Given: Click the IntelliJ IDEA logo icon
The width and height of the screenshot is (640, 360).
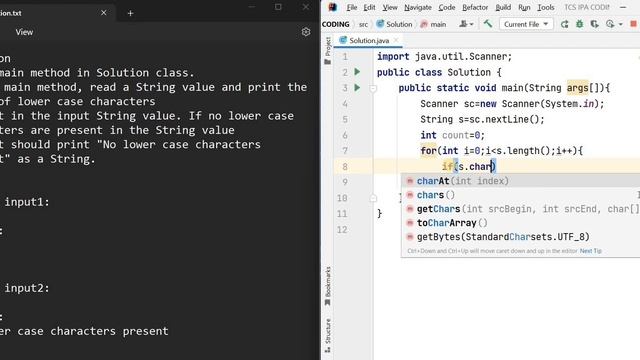Looking at the screenshot, I should pos(333,7).
